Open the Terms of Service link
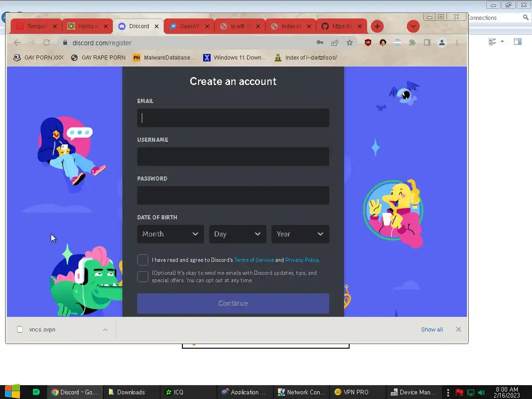Viewport: 532px width, 399px height. coord(254,260)
